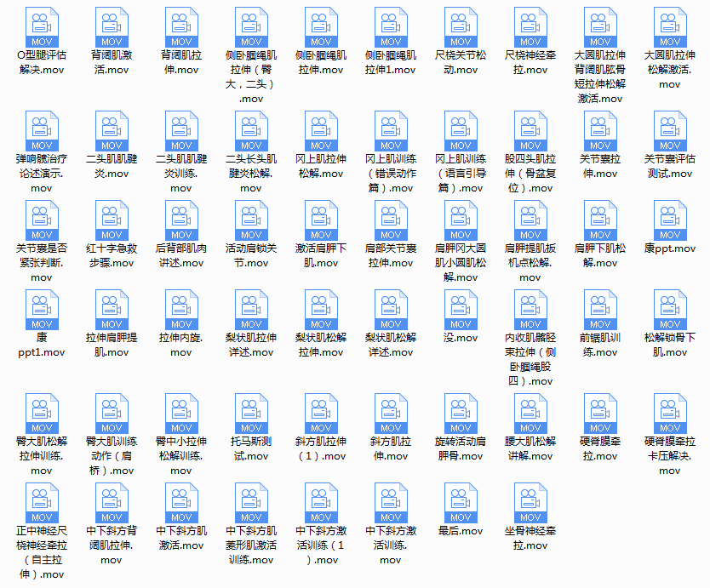This screenshot has height=588, width=710.
Task: Click 激活肩胛下肌.mov icon
Action: tap(321, 220)
